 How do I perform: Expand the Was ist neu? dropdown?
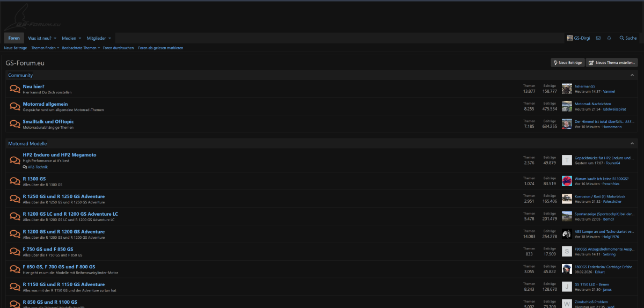[55, 38]
